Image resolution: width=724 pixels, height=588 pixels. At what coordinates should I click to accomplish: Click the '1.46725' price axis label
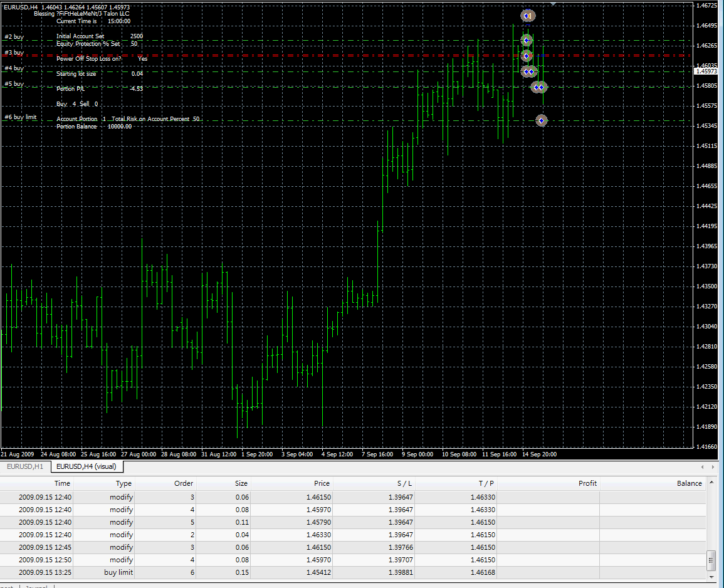(x=706, y=6)
